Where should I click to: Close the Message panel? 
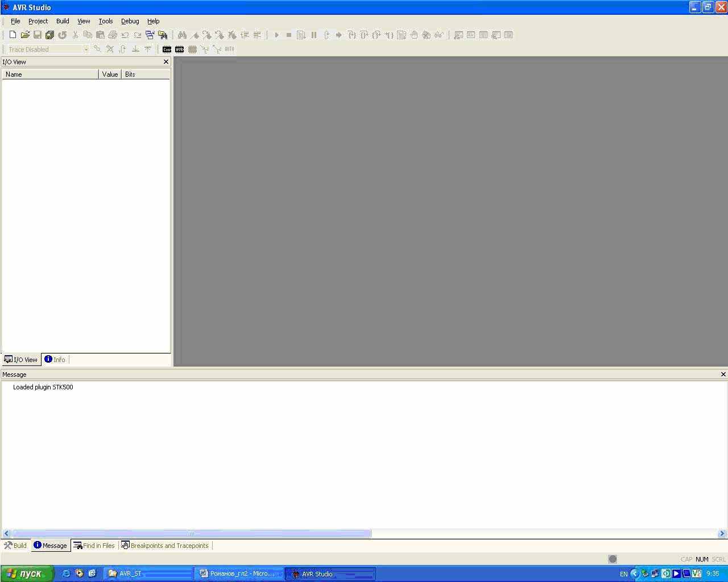pos(723,375)
